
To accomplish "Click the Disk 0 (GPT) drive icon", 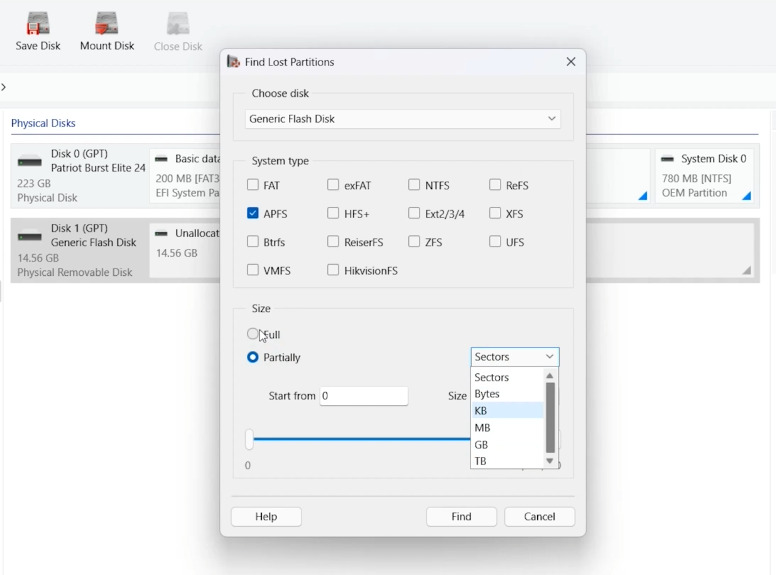I will point(30,161).
